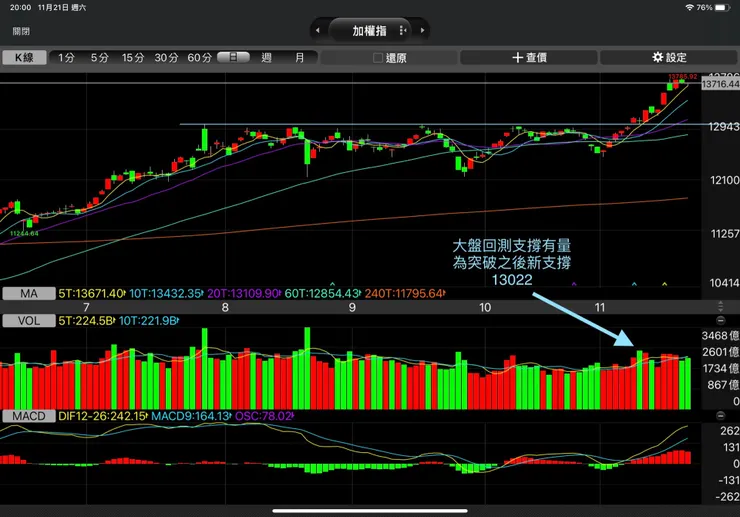
Task: Tap the MACD9:164.13 value
Action: coord(191,416)
